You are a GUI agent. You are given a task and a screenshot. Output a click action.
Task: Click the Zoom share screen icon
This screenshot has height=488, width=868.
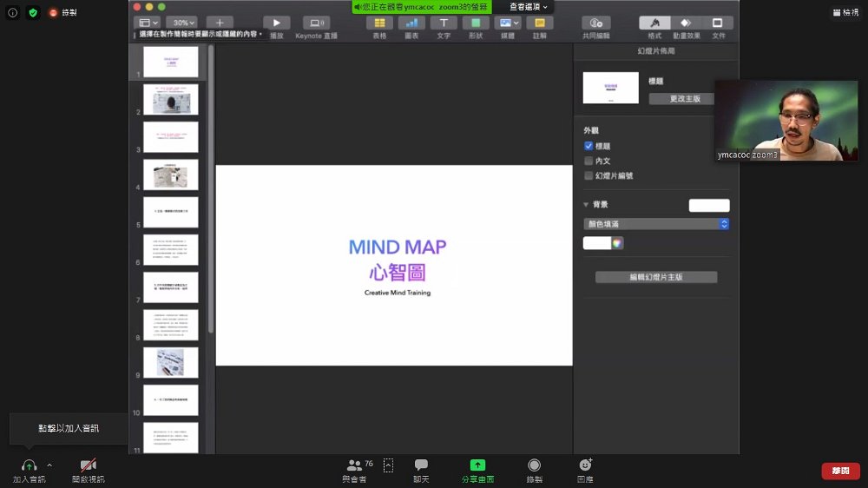click(x=477, y=465)
